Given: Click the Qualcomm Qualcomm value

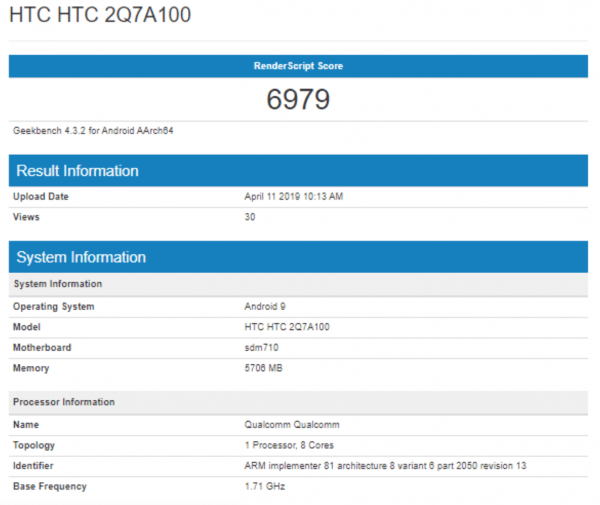Looking at the screenshot, I should pyautogui.click(x=292, y=425).
